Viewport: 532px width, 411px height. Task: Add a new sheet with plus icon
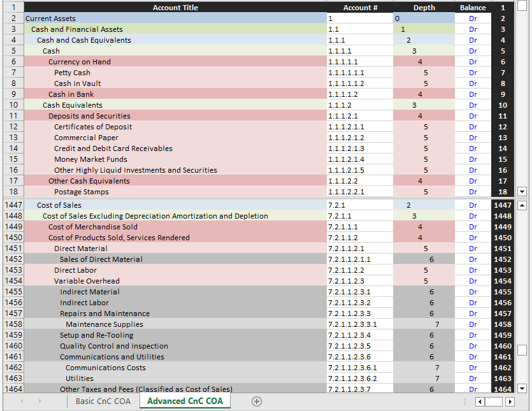pyautogui.click(x=257, y=401)
